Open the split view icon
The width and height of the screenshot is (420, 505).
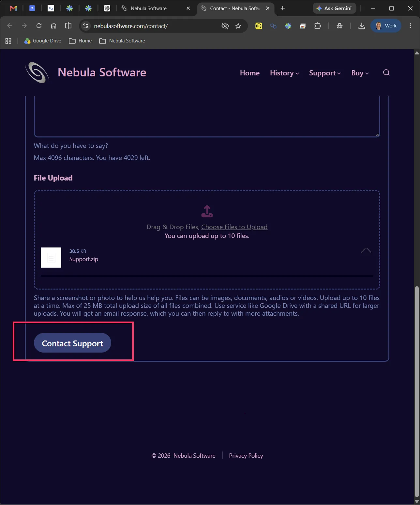[x=68, y=26]
